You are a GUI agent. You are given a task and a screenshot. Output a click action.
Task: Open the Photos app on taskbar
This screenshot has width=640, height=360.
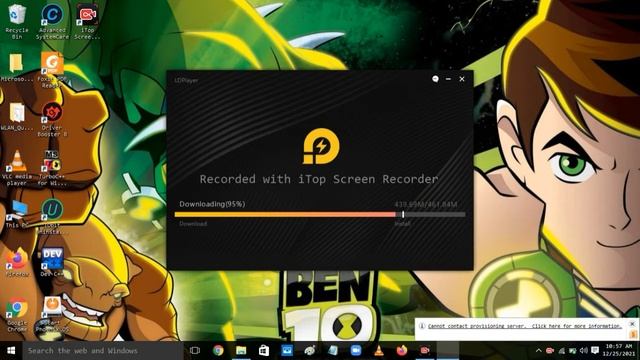point(287,350)
